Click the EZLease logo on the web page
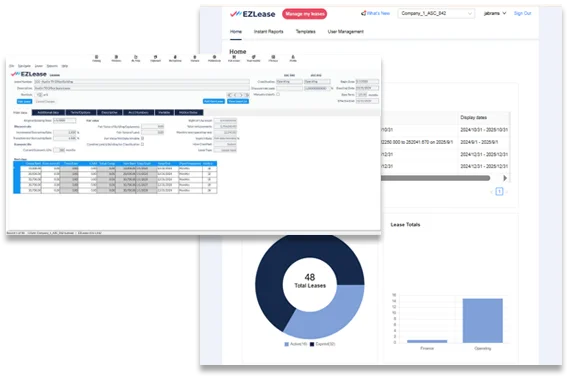This screenshot has width=571, height=381. tap(252, 14)
